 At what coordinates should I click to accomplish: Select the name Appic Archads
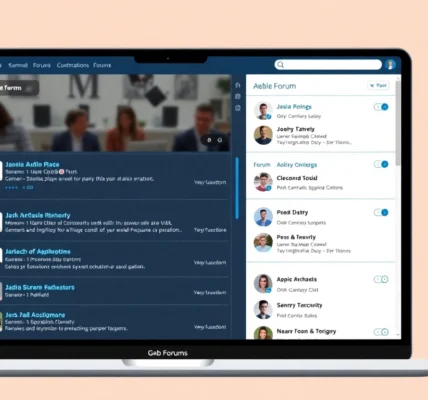point(297,279)
